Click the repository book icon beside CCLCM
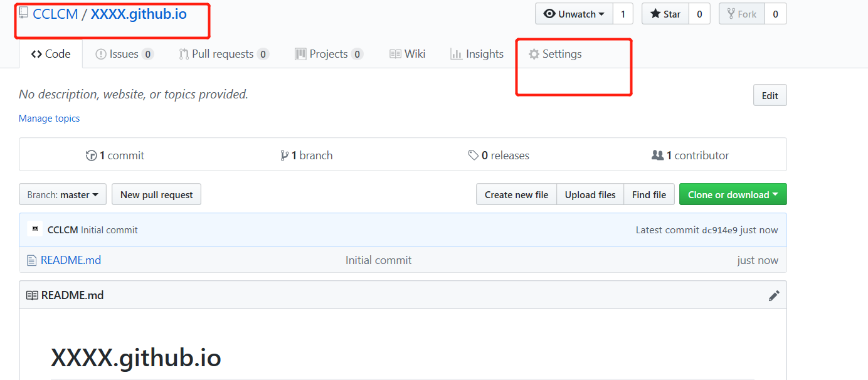This screenshot has height=380, width=868. 23,13
